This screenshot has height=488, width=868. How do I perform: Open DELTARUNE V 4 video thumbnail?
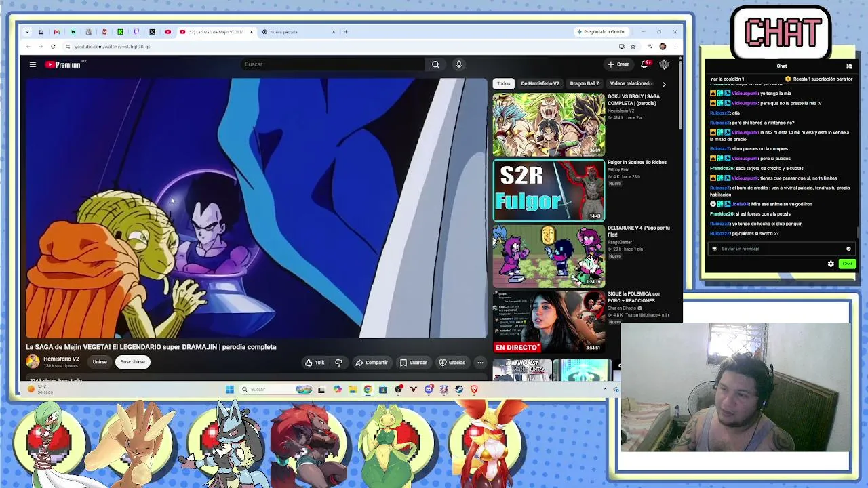click(549, 256)
